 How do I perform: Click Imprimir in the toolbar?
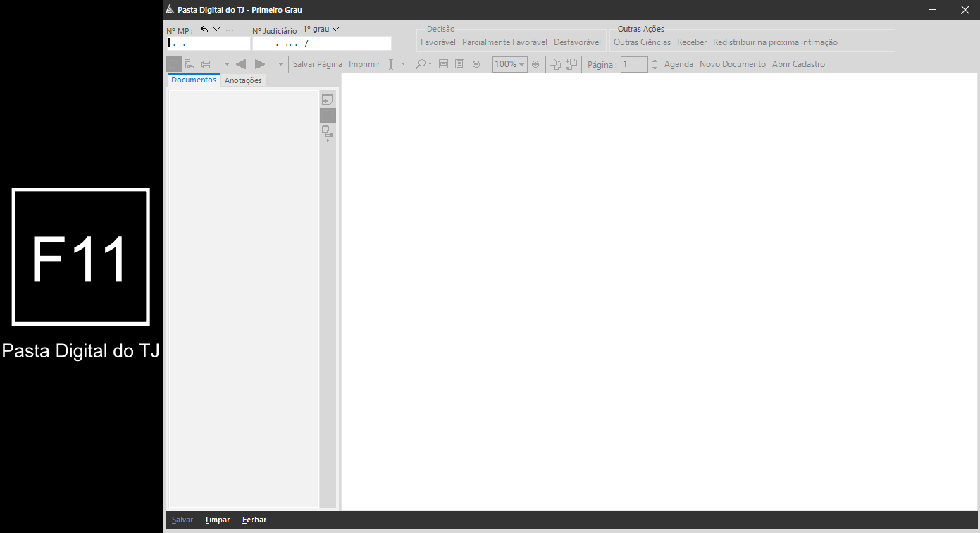tap(364, 64)
